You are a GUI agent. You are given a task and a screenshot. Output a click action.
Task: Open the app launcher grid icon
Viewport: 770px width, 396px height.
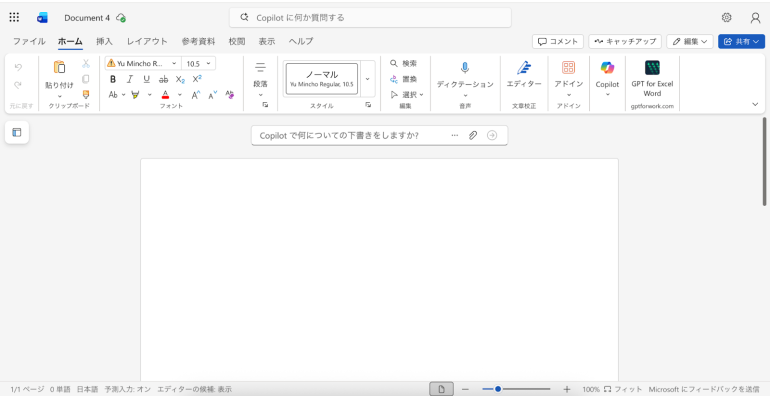pyautogui.click(x=14, y=18)
